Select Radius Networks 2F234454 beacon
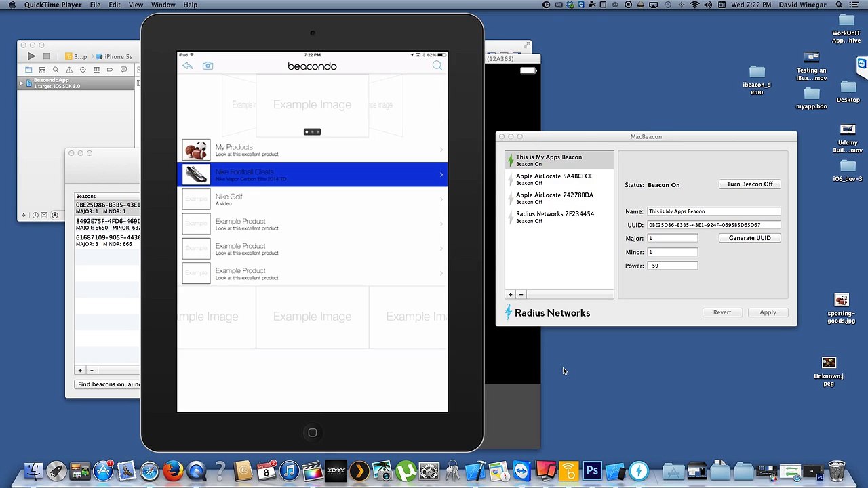This screenshot has height=488, width=868. pyautogui.click(x=559, y=217)
